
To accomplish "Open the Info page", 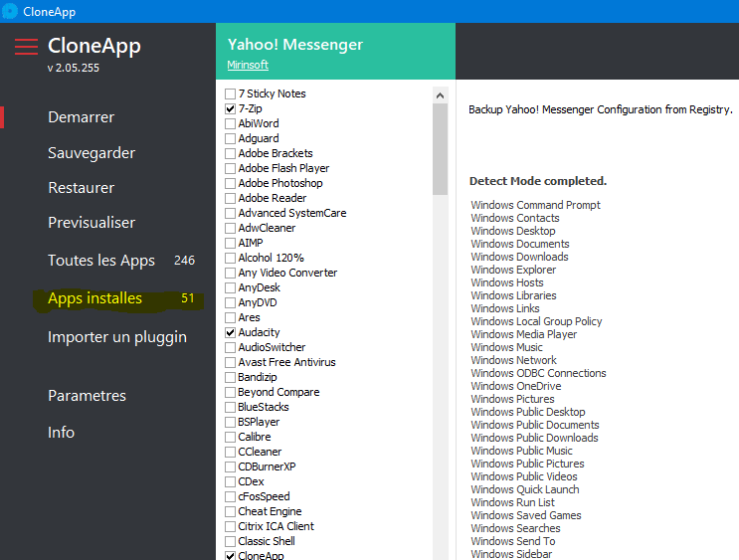I will [x=61, y=433].
